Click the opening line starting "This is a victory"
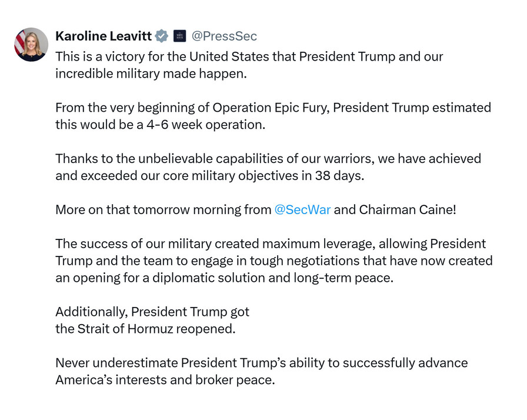 click(x=249, y=57)
